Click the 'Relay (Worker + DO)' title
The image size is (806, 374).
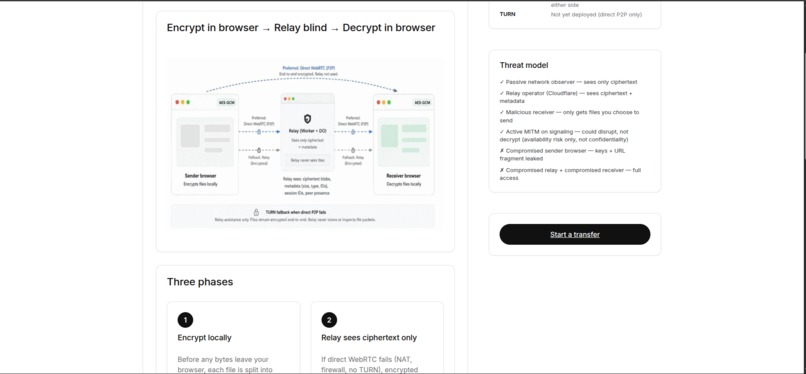tap(307, 132)
